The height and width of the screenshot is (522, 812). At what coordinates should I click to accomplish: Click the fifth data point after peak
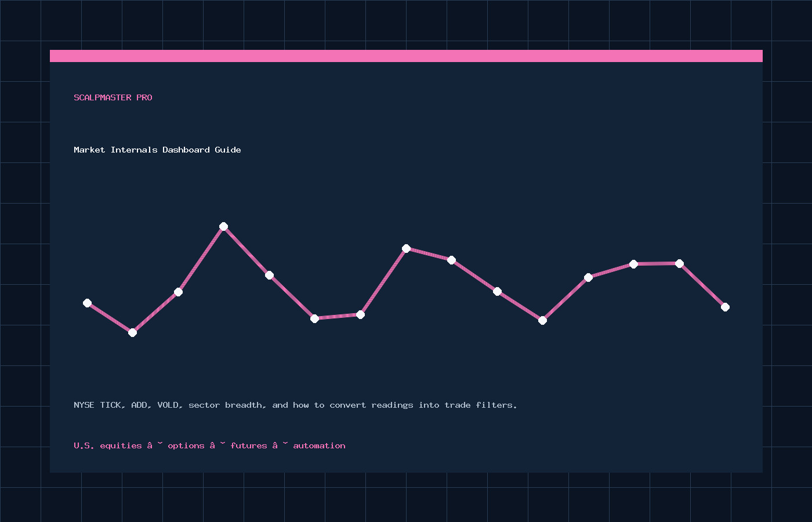(269, 275)
